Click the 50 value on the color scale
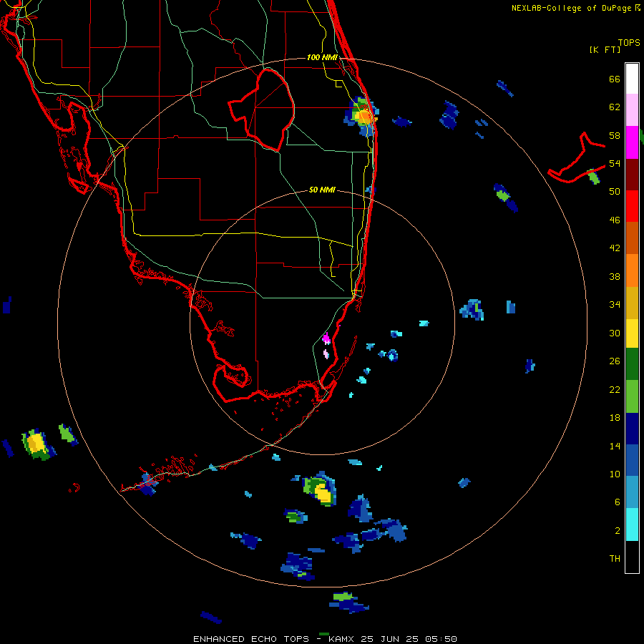This screenshot has height=644, width=644. click(x=615, y=191)
